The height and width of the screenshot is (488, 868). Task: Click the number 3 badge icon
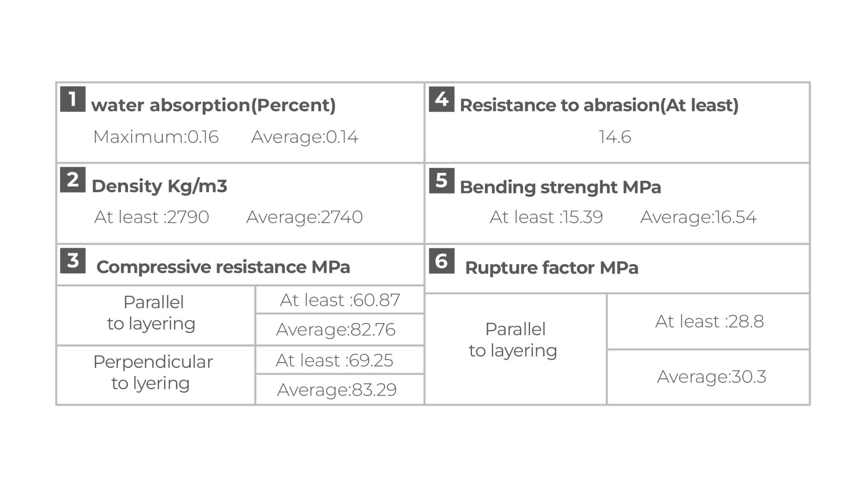coord(73,261)
